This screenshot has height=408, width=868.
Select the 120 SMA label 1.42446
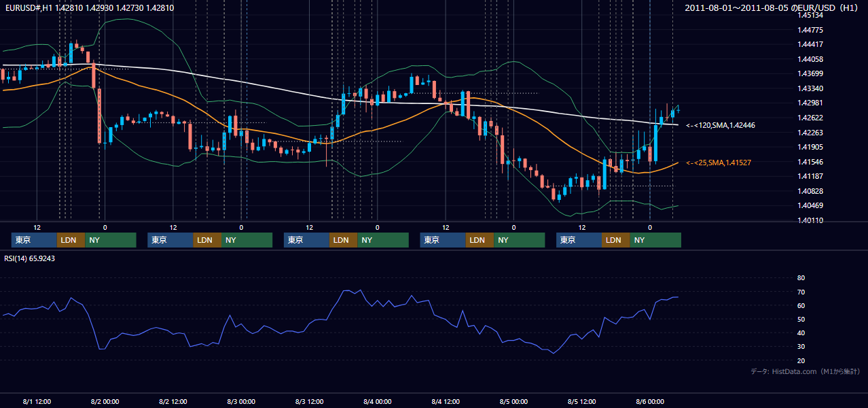721,126
